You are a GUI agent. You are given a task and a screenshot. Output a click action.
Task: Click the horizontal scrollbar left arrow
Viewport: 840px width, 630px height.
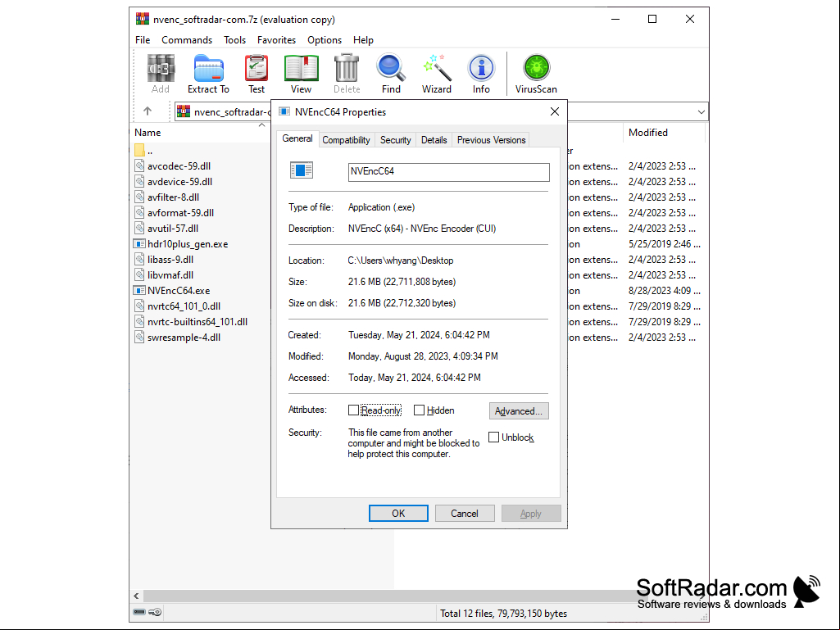point(136,596)
